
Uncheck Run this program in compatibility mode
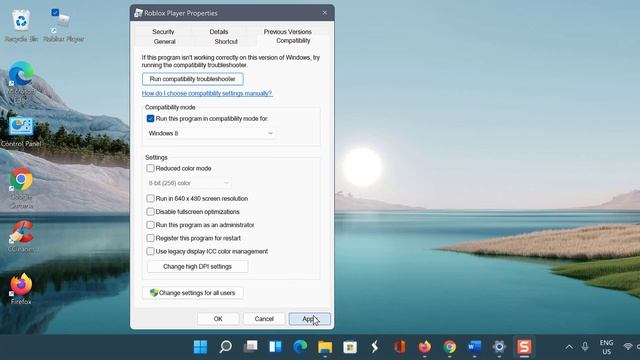click(150, 119)
